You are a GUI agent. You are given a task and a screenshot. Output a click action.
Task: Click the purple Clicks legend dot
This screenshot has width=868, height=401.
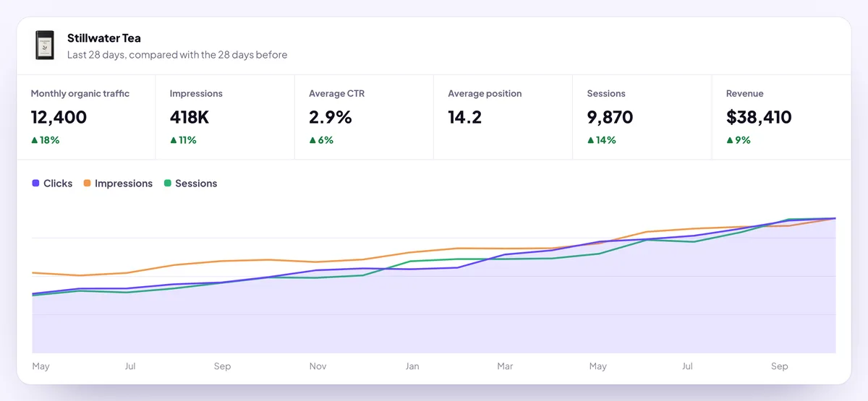(x=35, y=184)
